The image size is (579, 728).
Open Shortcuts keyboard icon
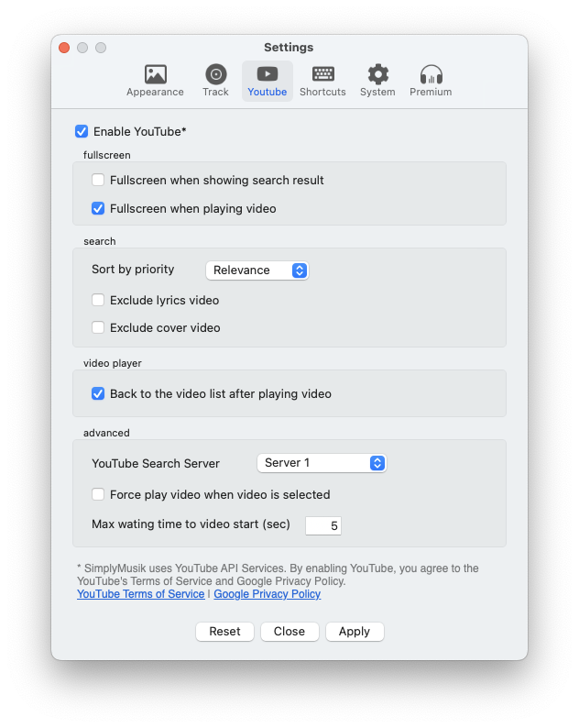(x=322, y=74)
